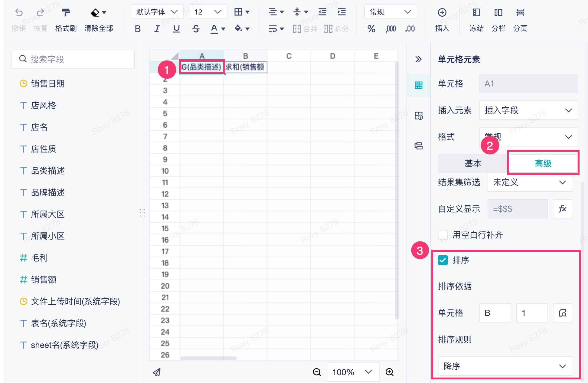
Task: Click the Freeze (冻结) icon
Action: click(476, 12)
